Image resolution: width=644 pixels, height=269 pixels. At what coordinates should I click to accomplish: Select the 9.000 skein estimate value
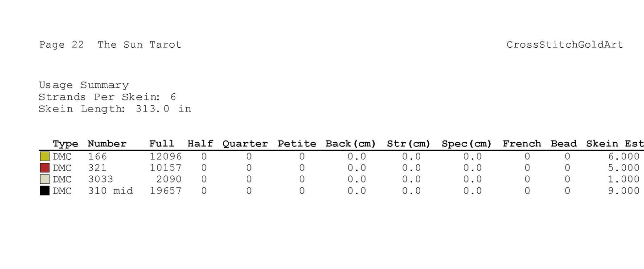click(x=623, y=191)
